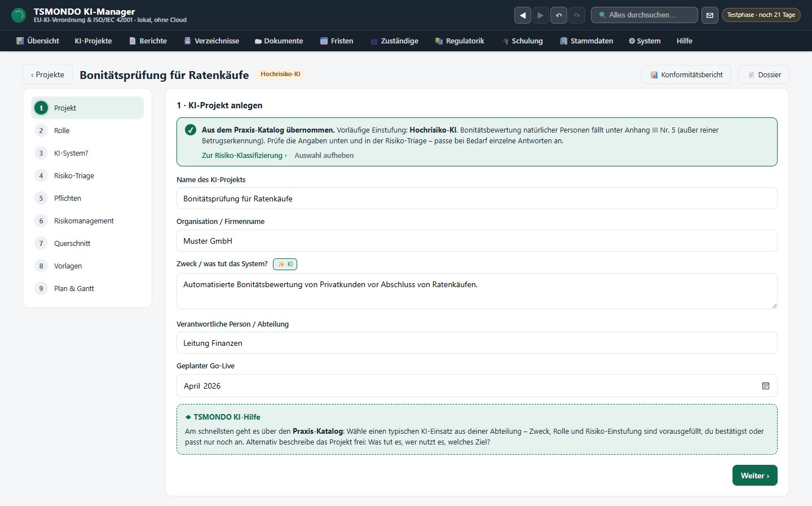Select step 4 Risiko-Triage

pyautogui.click(x=87, y=175)
